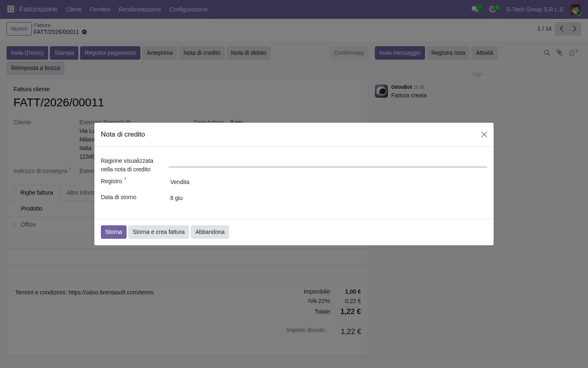Click Reimposta a bozza button
Screen dimensions: 588x368
36,68
